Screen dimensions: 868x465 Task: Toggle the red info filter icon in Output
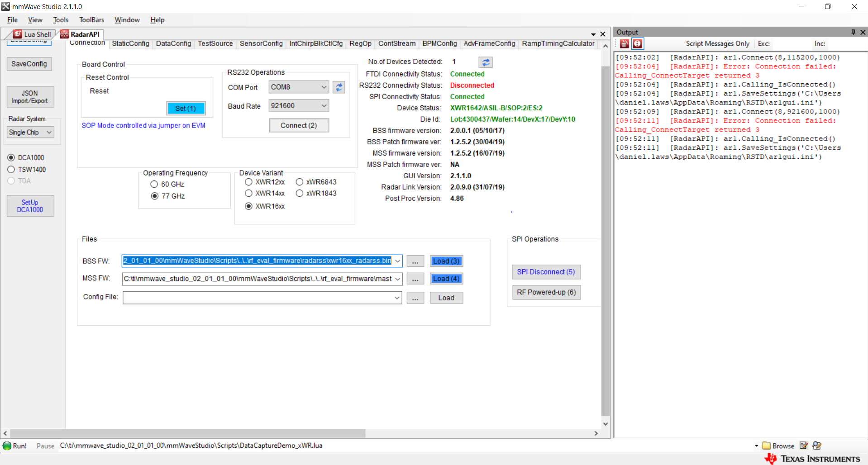[x=637, y=43]
